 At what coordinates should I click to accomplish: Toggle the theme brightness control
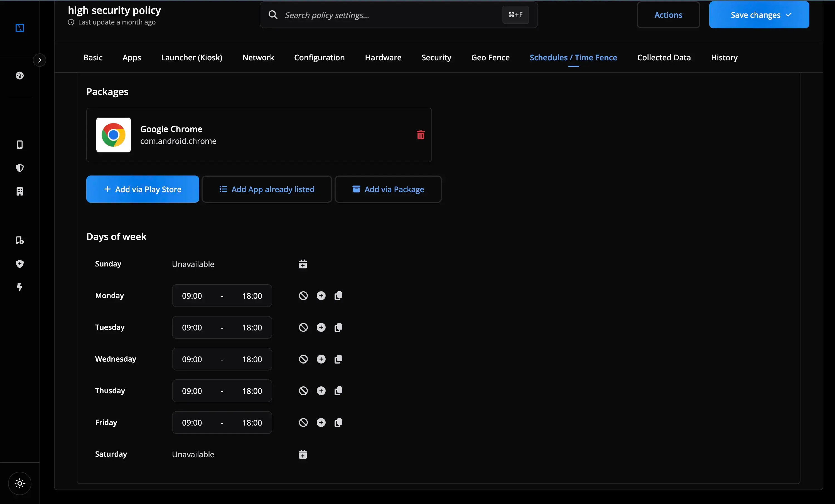pos(20,483)
